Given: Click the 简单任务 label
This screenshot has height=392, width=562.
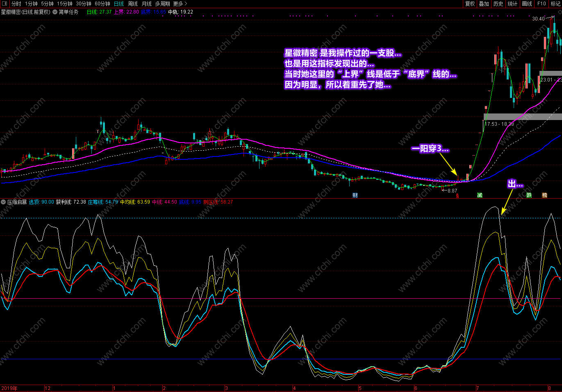Looking at the screenshot, I should (x=68, y=12).
